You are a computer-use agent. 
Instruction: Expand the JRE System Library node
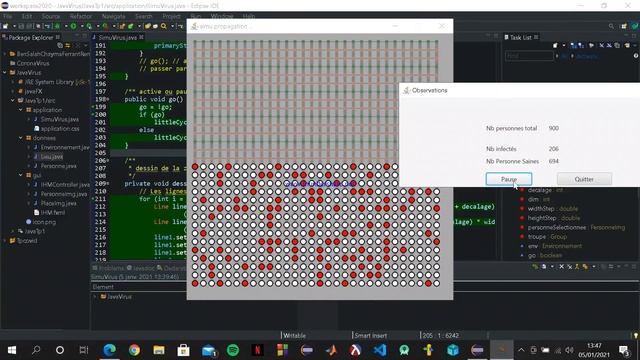13,82
